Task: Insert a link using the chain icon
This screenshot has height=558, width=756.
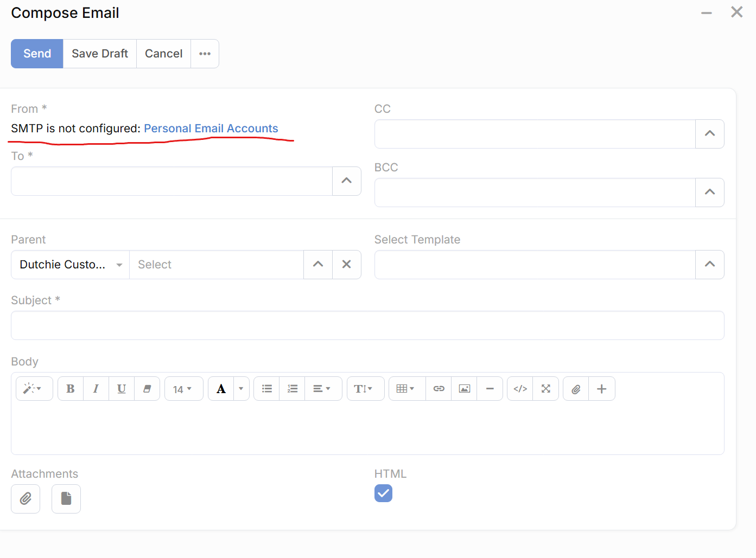Action: (x=439, y=389)
